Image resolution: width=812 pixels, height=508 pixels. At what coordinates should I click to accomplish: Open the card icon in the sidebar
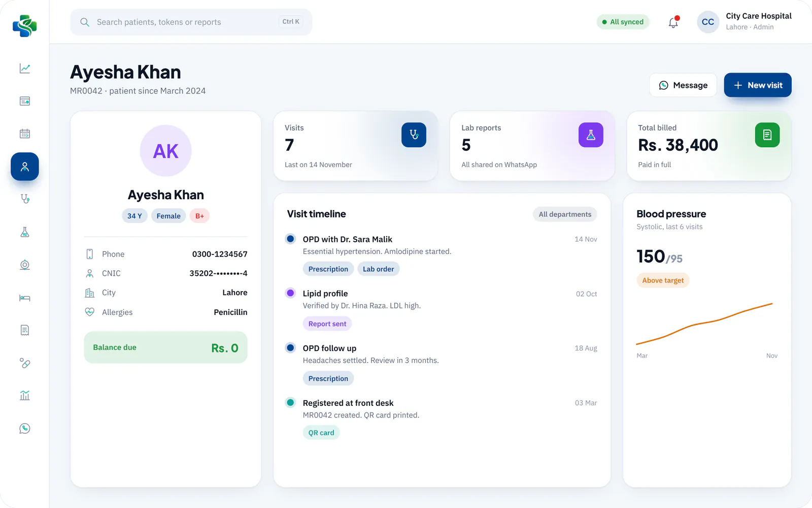[25, 101]
